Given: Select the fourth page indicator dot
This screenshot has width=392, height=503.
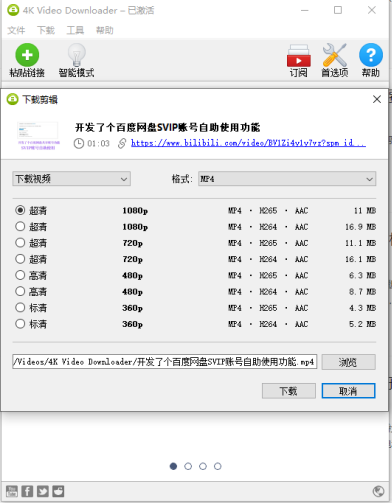Looking at the screenshot, I should tap(218, 466).
